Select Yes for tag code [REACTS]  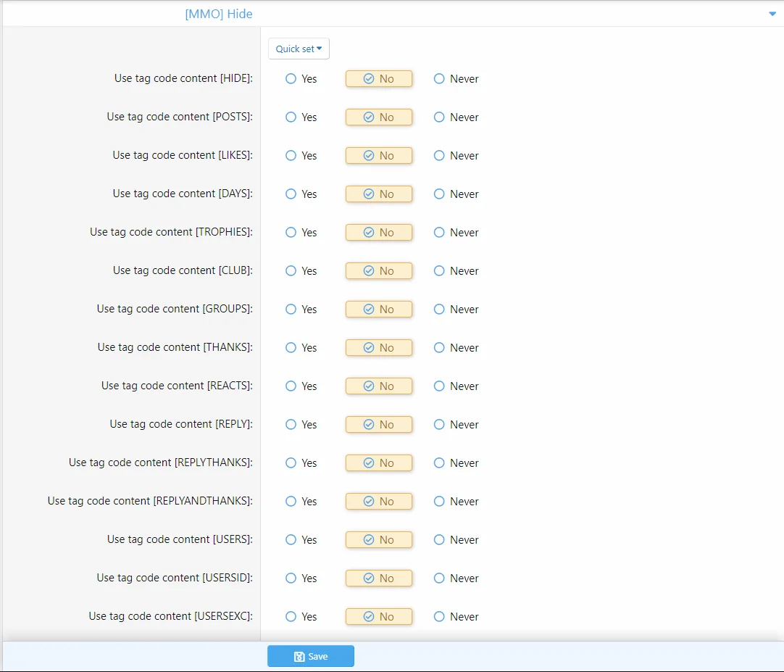[x=291, y=386]
